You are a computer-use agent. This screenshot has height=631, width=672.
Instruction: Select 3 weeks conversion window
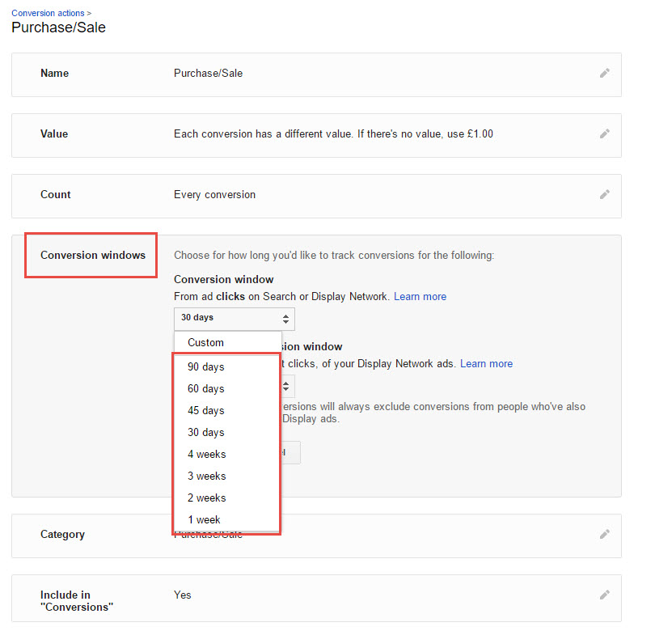click(x=206, y=476)
